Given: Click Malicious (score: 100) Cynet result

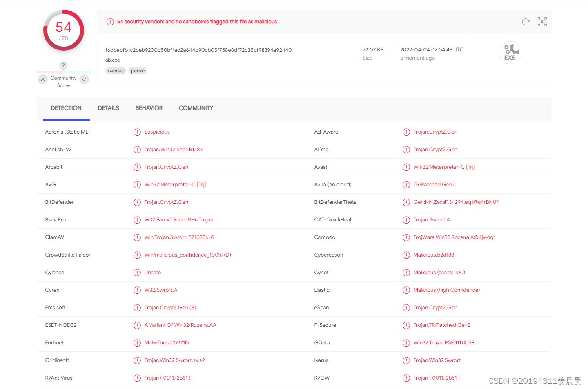Looking at the screenshot, I should pyautogui.click(x=439, y=273).
